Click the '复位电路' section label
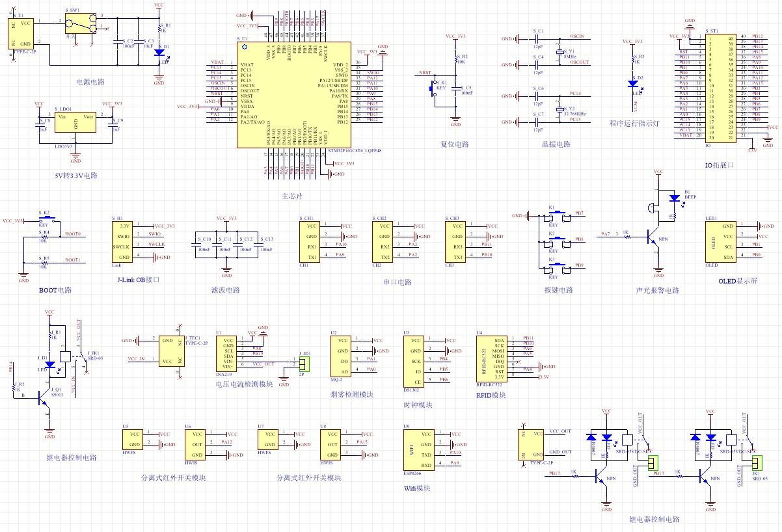 454,144
